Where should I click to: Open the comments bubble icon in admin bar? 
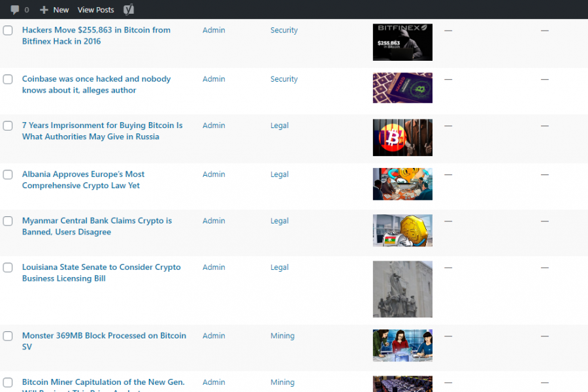pyautogui.click(x=14, y=10)
